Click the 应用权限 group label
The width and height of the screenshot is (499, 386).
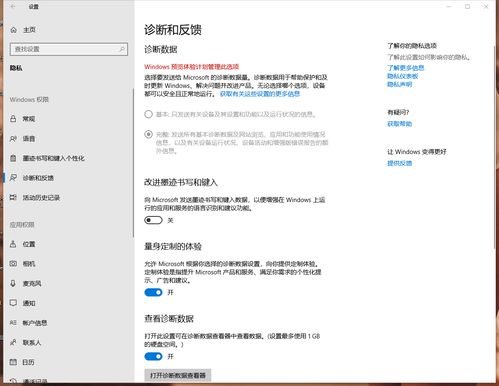click(x=22, y=225)
